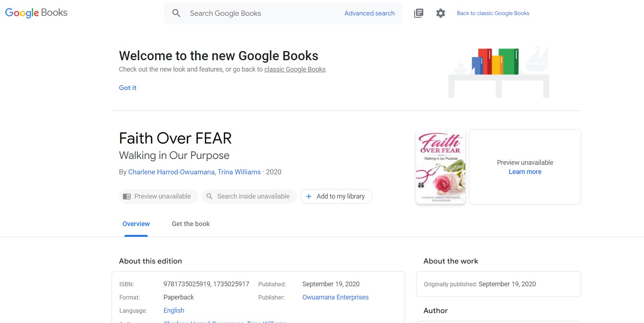Click the plus icon on Add to my library
The width and height of the screenshot is (644, 323).
pyautogui.click(x=309, y=196)
